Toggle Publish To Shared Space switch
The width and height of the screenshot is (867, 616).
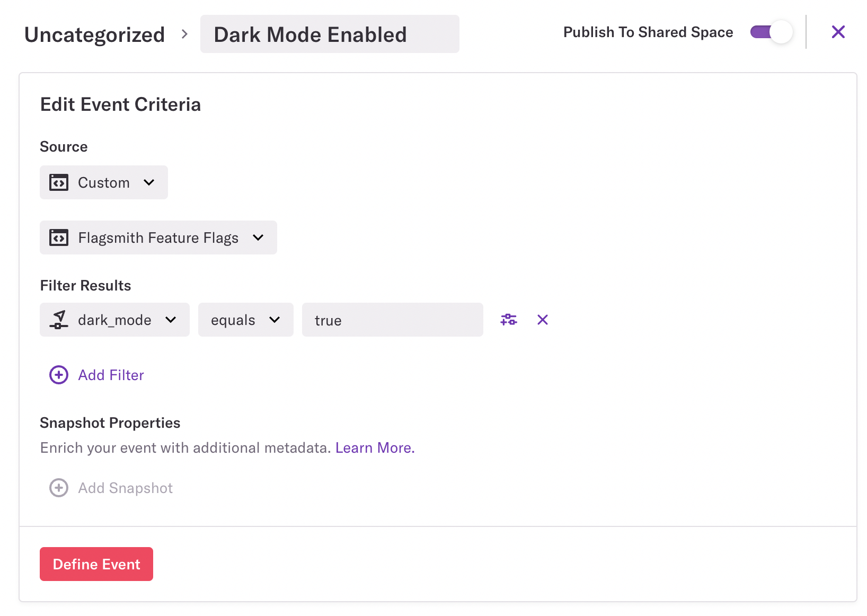click(x=771, y=32)
